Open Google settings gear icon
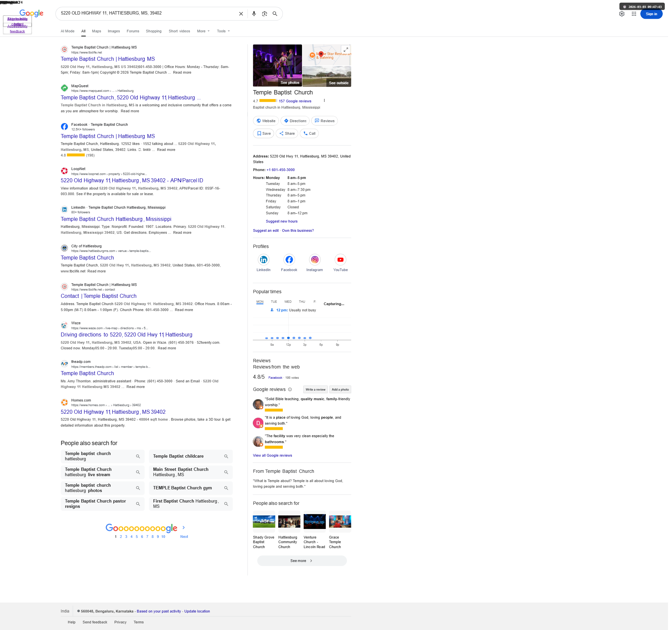672x630 pixels. [625, 14]
